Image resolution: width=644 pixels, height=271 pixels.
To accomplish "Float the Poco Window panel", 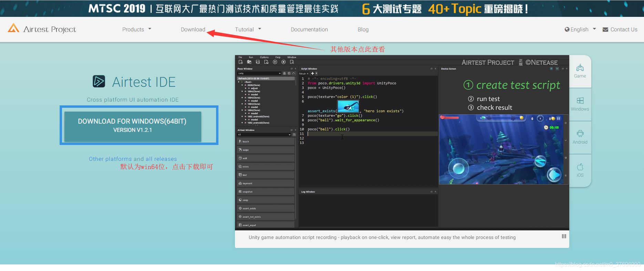I will (292, 69).
